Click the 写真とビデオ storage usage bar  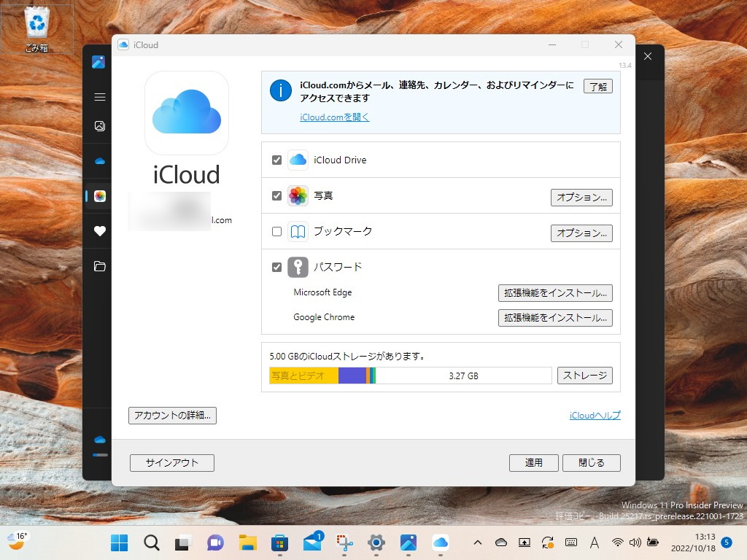click(x=301, y=375)
